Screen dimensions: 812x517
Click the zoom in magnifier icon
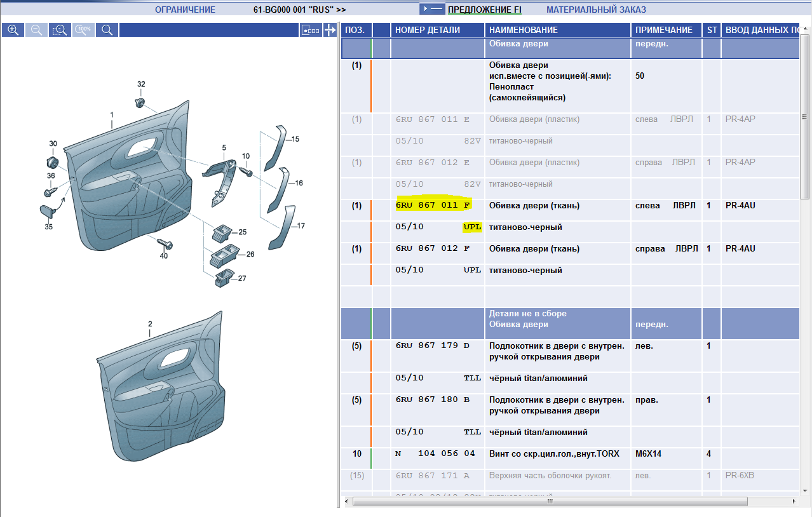(x=13, y=30)
